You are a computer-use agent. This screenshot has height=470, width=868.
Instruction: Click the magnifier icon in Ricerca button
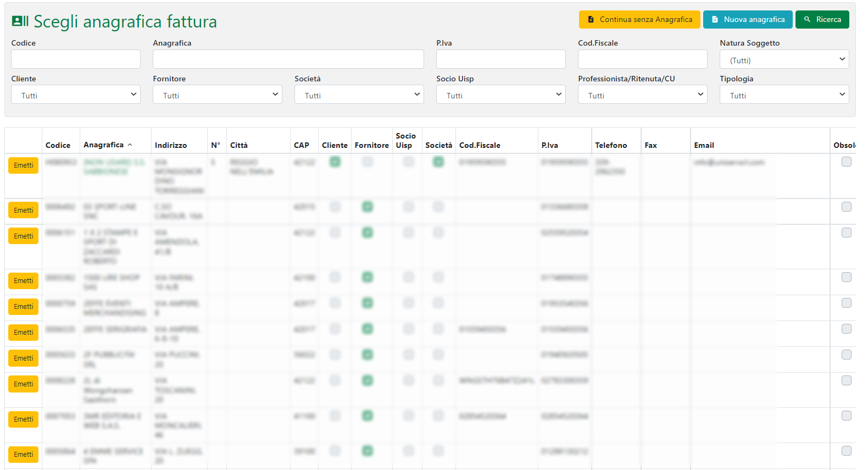click(807, 19)
